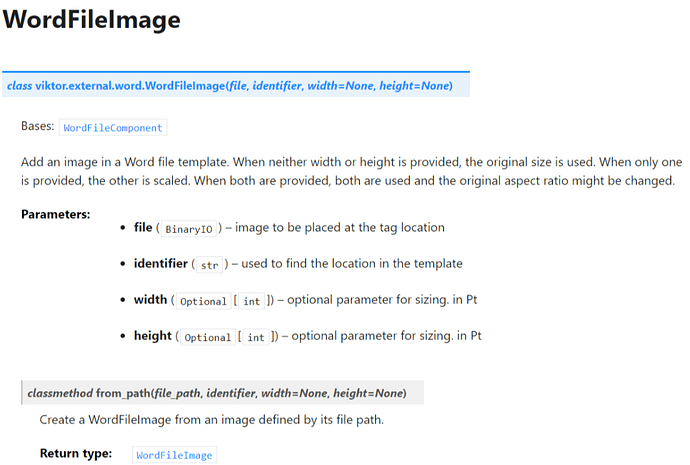The height and width of the screenshot is (465, 690).
Task: Click the WordFileImage return type link
Action: pos(174,455)
